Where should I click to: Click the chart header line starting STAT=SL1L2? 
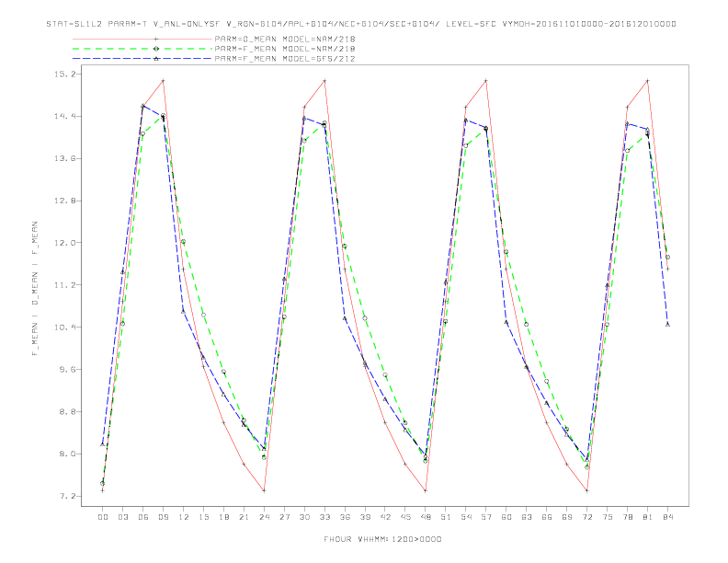[361, 24]
